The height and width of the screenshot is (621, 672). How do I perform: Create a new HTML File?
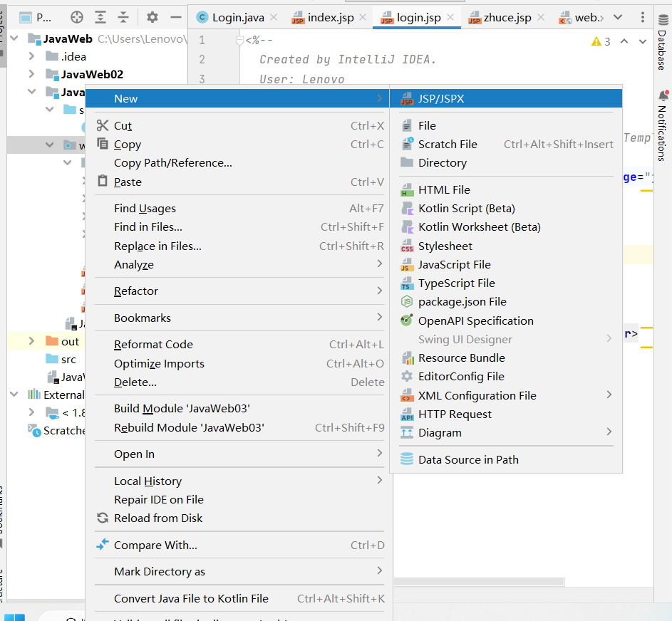coord(506,189)
